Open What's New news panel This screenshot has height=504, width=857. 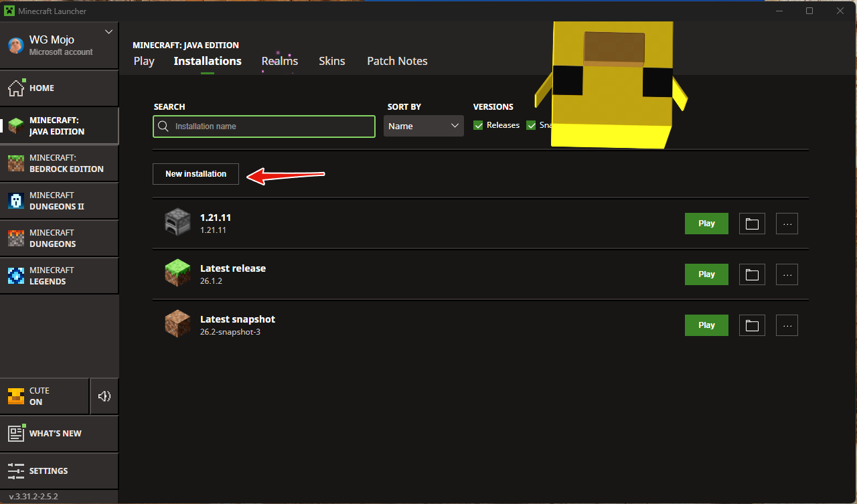pos(59,433)
